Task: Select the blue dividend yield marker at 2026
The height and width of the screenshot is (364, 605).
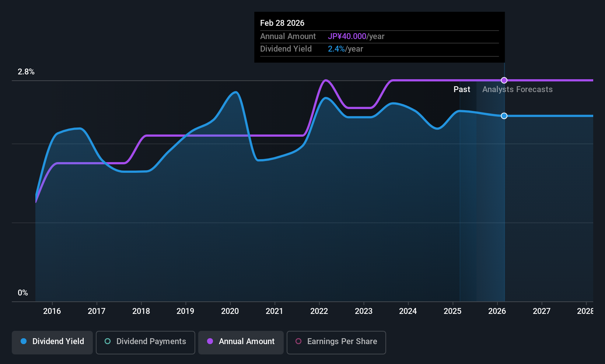Action: pyautogui.click(x=504, y=116)
